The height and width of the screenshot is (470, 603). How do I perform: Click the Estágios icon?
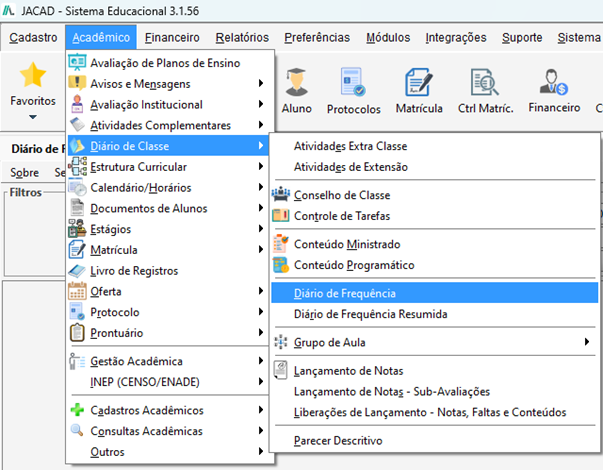point(77,228)
